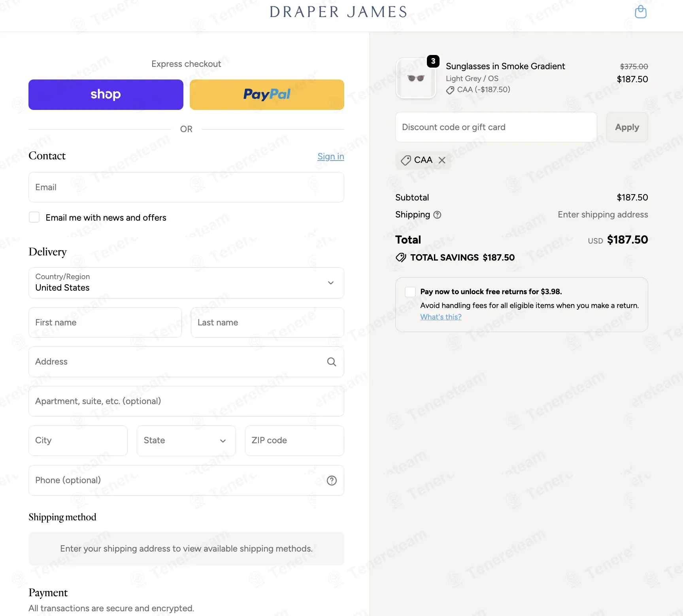Click the Enter shipping address text

pos(603,215)
